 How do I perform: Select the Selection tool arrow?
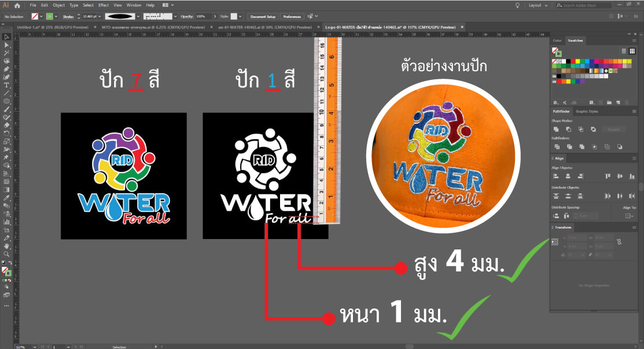[6, 37]
